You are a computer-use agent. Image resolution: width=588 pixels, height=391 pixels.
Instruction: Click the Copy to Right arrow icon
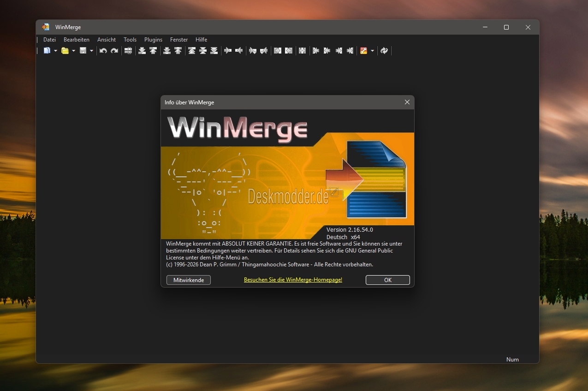pos(228,51)
